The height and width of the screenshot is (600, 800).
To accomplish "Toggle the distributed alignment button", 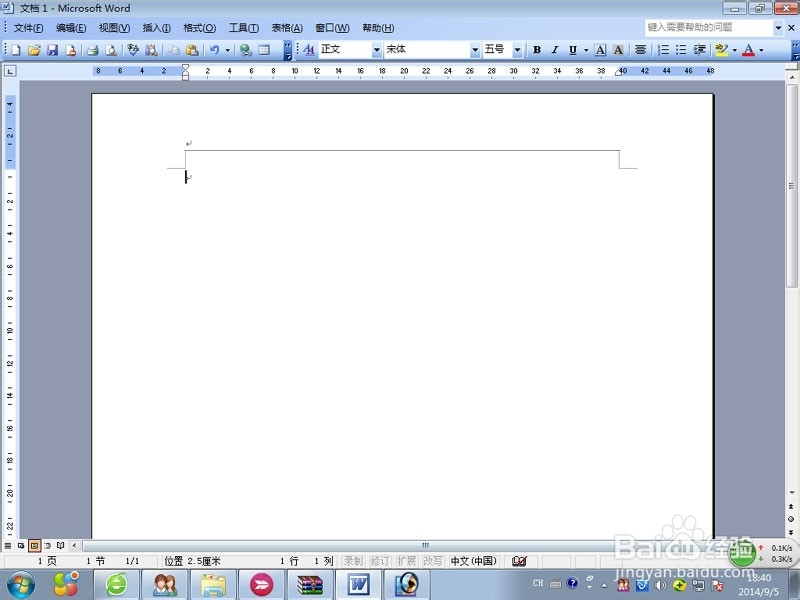I will pyautogui.click(x=640, y=50).
